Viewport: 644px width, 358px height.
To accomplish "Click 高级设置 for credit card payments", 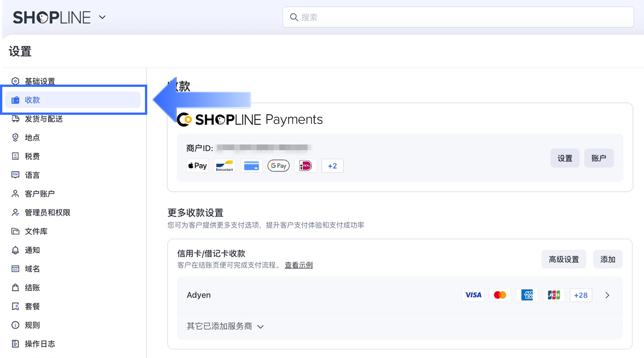I will (x=564, y=259).
